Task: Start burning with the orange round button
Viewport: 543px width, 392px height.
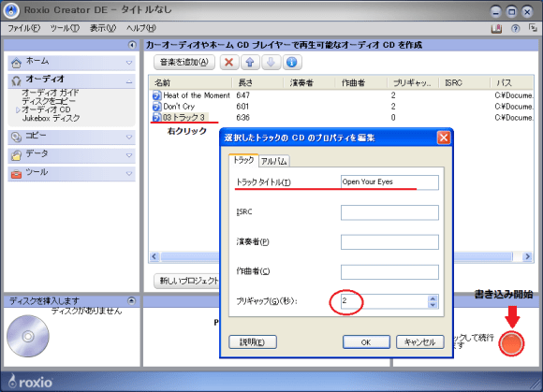Action: [x=511, y=343]
